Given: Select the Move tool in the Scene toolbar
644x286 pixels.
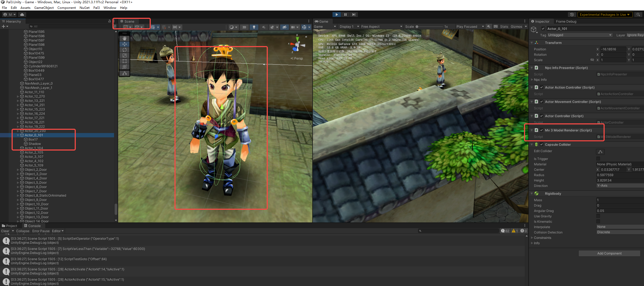Looking at the screenshot, I should (x=124, y=44).
